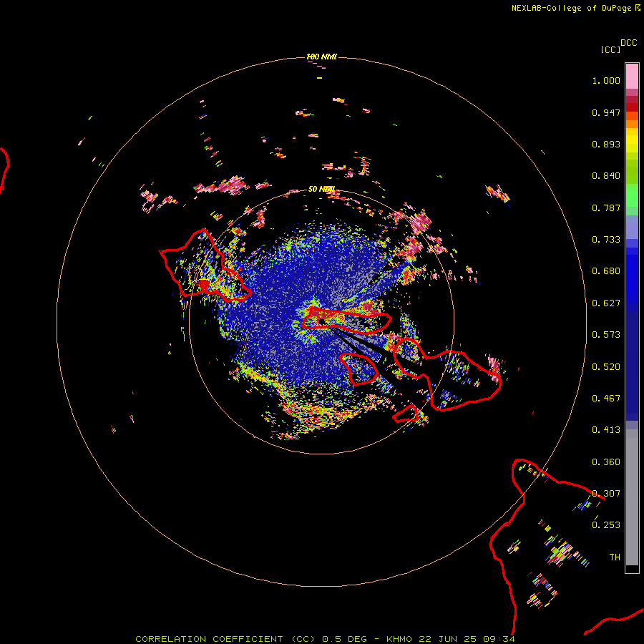
Task: Click the 1.000 scale value
Action: [606, 80]
